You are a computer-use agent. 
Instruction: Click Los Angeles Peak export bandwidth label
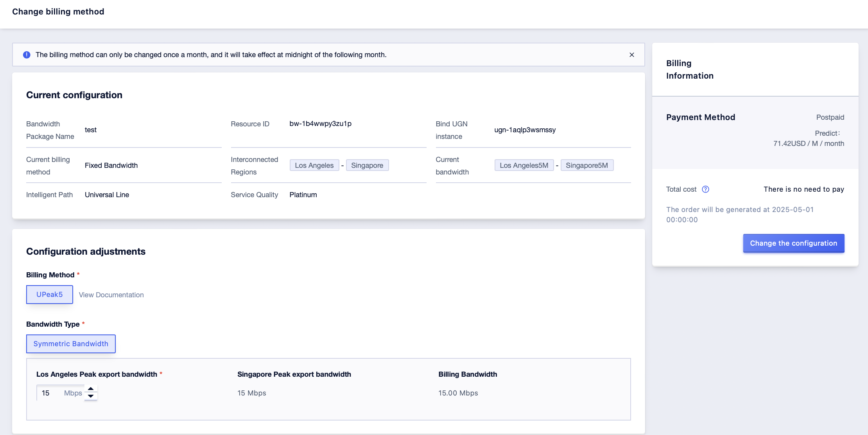(x=97, y=374)
